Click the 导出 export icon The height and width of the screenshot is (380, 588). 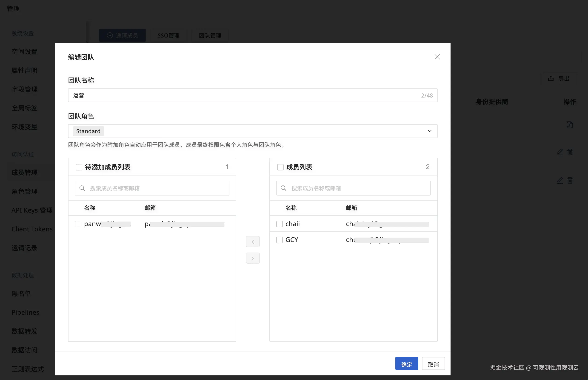(551, 78)
